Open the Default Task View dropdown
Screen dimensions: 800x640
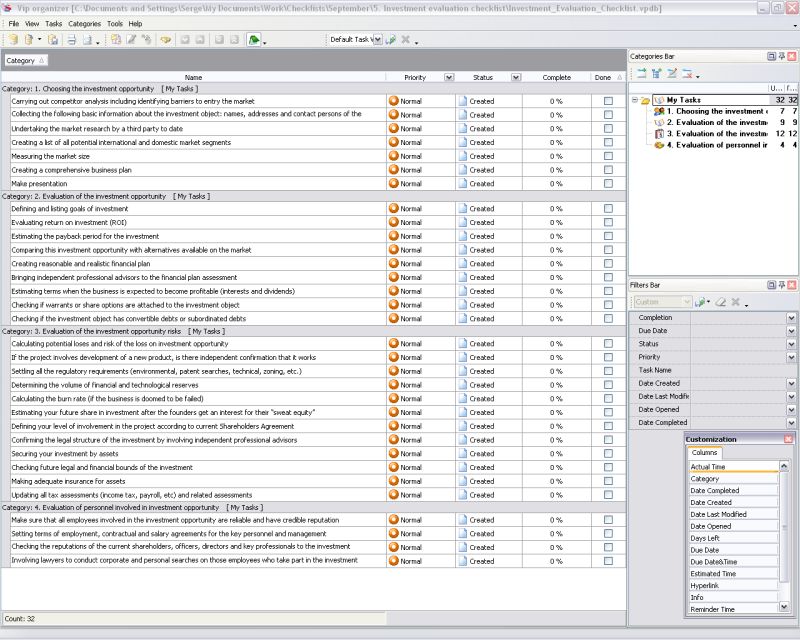point(377,40)
